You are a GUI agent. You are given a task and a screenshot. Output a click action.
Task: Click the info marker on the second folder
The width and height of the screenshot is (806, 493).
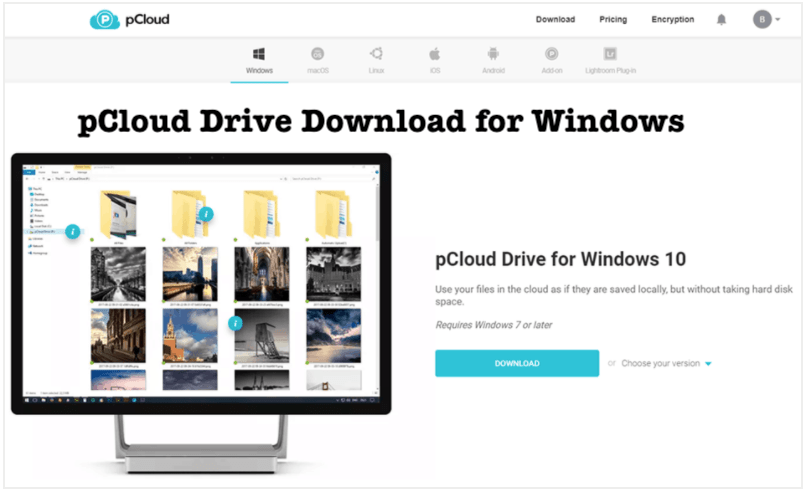(x=206, y=214)
